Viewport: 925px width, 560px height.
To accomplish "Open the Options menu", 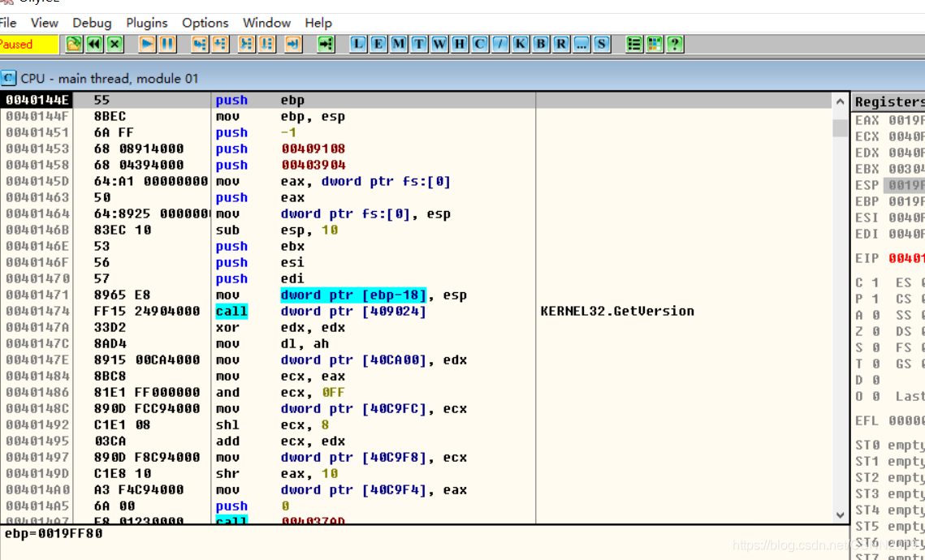I will [205, 23].
